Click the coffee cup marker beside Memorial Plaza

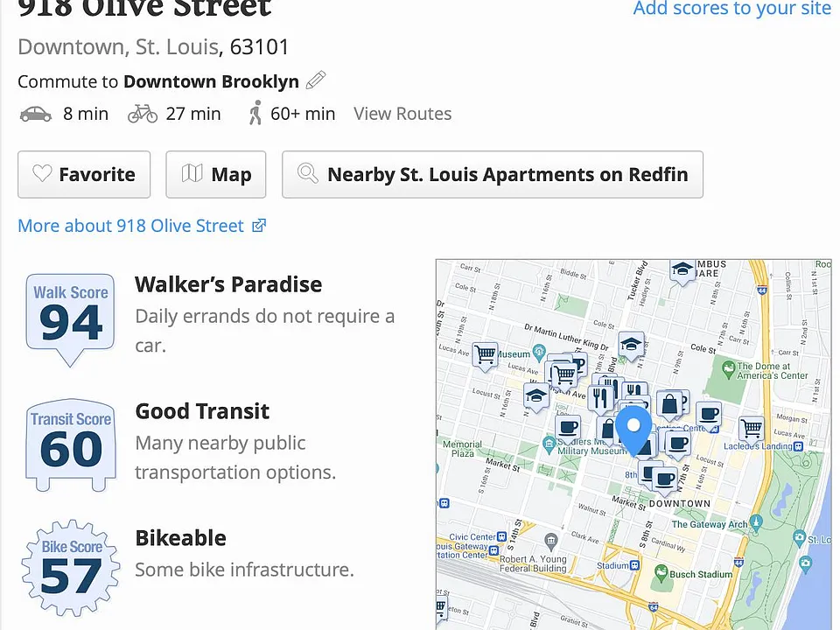(x=568, y=430)
